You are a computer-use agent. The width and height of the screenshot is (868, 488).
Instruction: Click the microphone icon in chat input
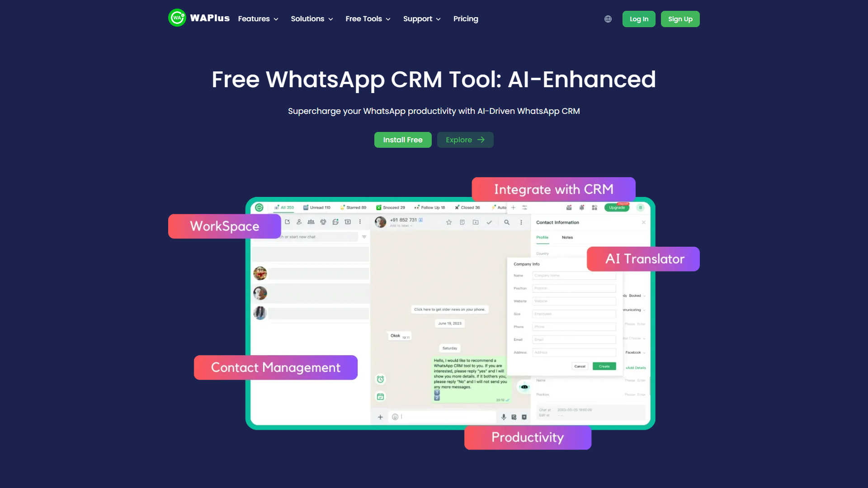(503, 417)
